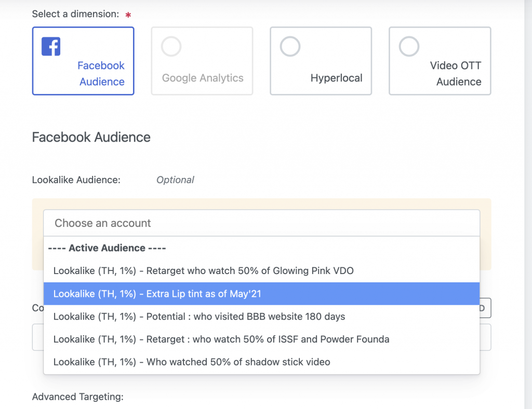Click the Lookalike Audience label
This screenshot has height=409, width=532.
point(76,180)
